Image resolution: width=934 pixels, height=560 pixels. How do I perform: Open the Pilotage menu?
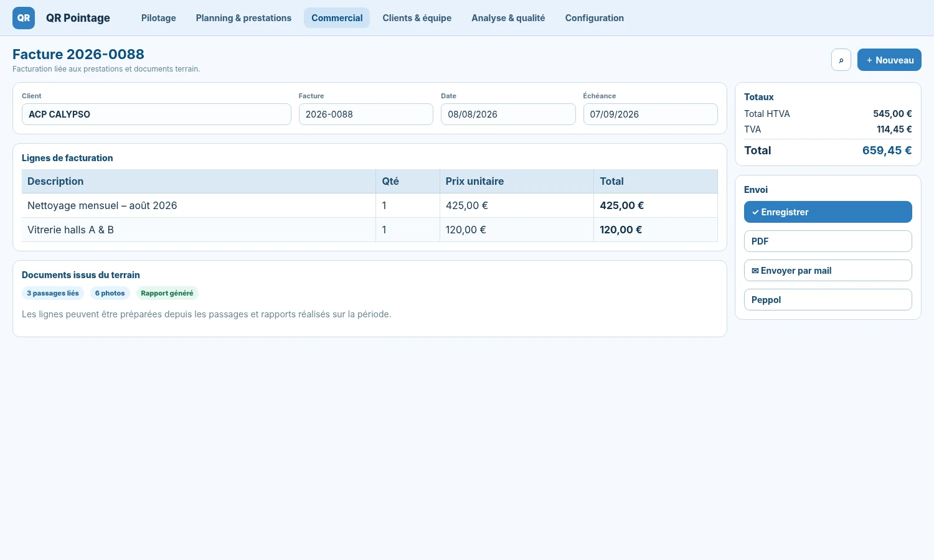(x=159, y=18)
